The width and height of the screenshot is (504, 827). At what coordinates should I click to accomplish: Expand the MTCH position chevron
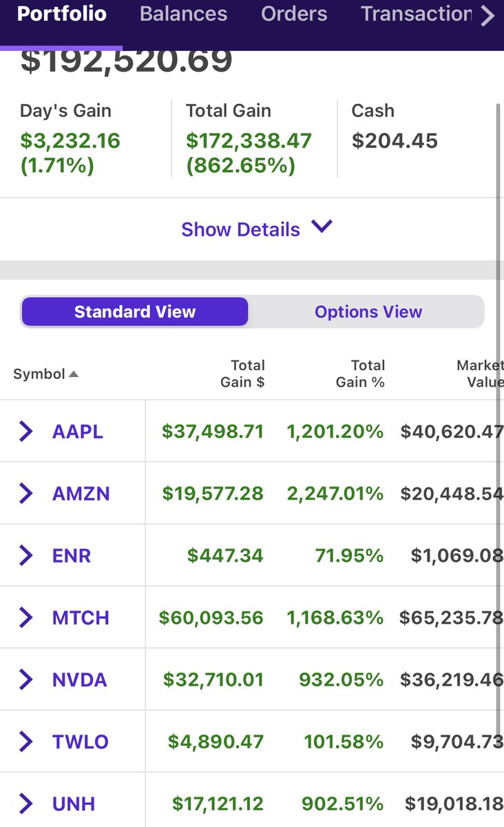(x=25, y=617)
